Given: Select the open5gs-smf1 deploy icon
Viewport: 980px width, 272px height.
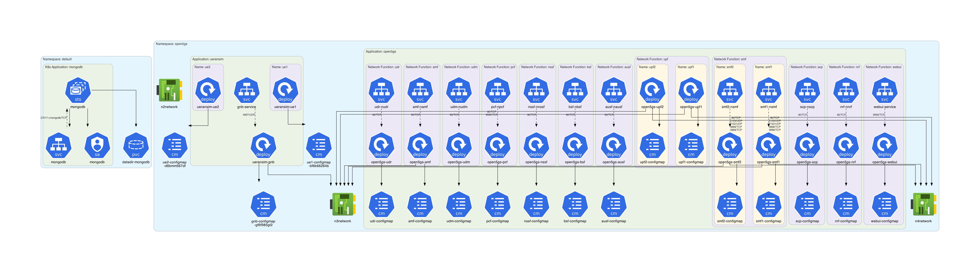Looking at the screenshot, I should click(768, 145).
